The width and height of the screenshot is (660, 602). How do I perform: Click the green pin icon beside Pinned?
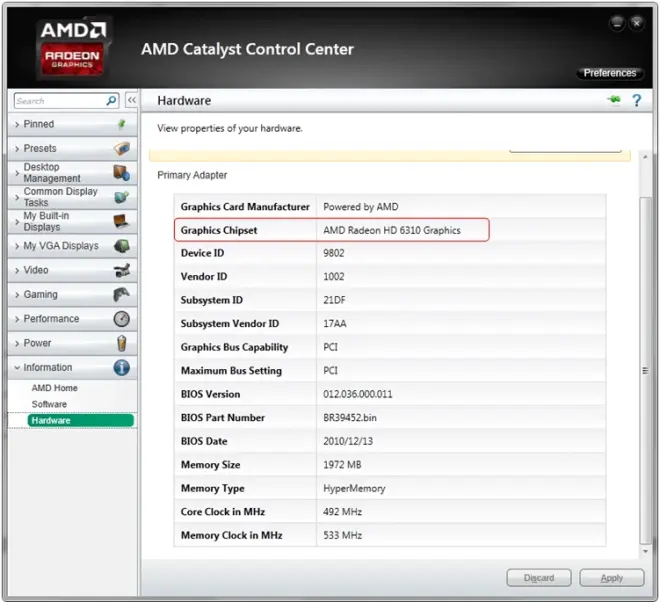click(x=122, y=124)
